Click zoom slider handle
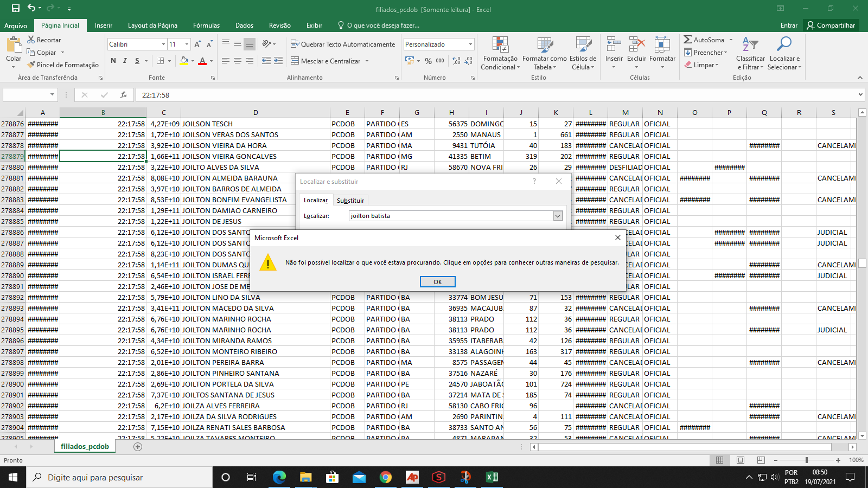The height and width of the screenshot is (488, 868). tap(807, 460)
